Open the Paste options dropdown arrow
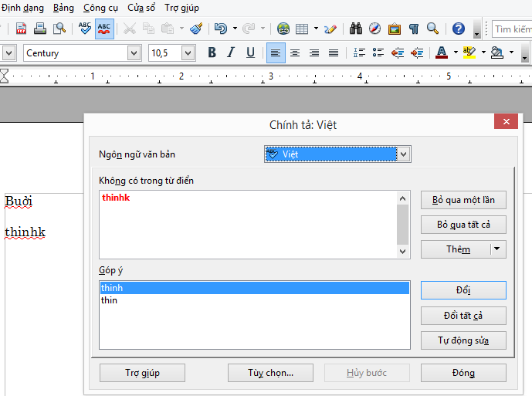This screenshot has height=396, width=532. pos(181,29)
